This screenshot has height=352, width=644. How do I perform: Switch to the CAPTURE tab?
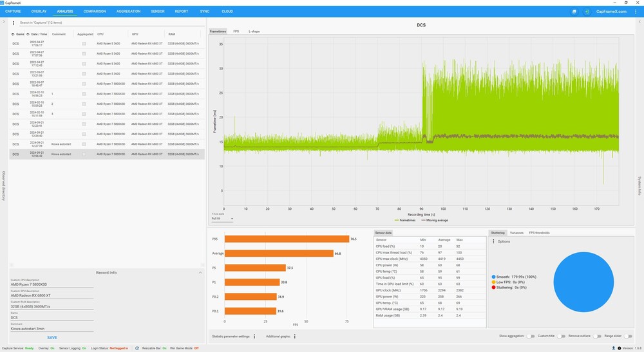(13, 12)
